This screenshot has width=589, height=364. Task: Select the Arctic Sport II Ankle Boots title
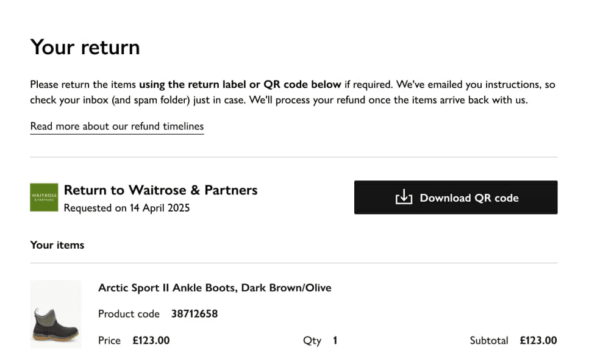[215, 288]
